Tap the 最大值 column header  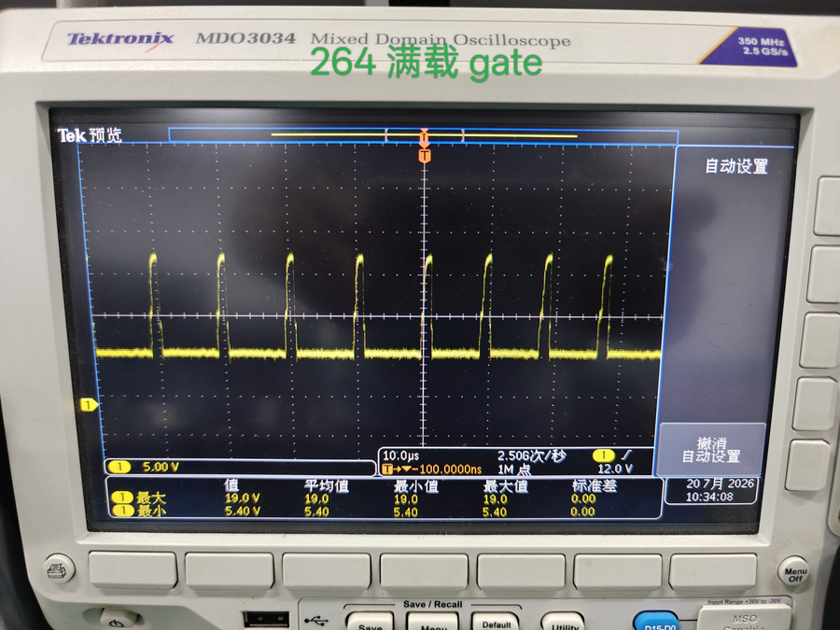point(505,486)
